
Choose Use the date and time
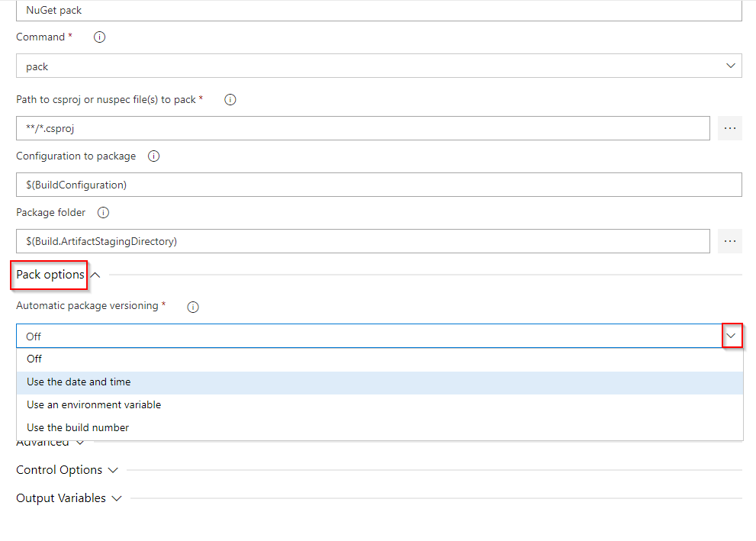(x=380, y=382)
